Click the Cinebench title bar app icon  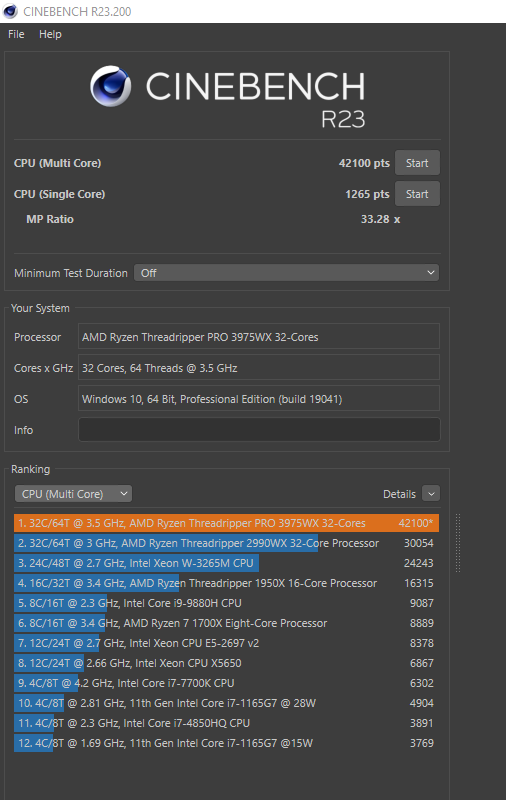pos(10,11)
